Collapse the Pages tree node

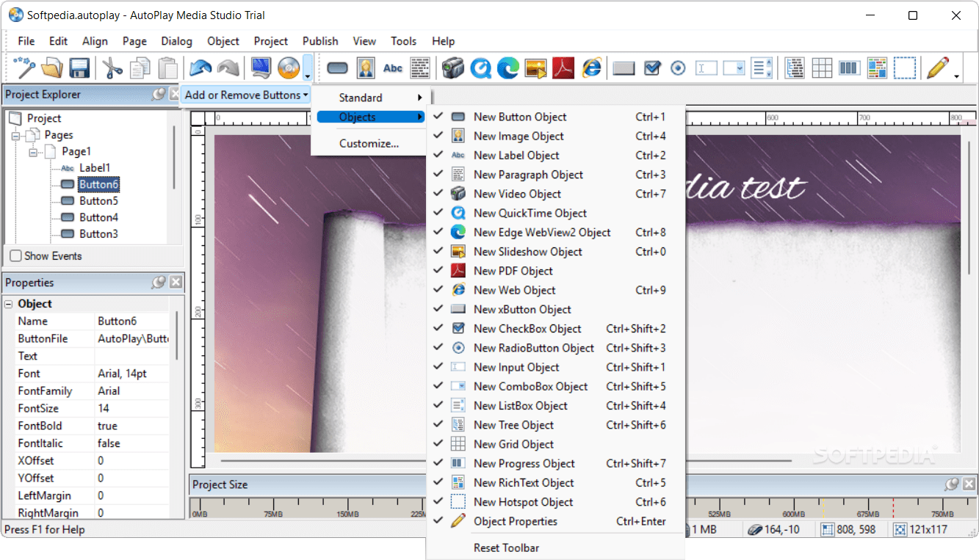click(x=16, y=135)
